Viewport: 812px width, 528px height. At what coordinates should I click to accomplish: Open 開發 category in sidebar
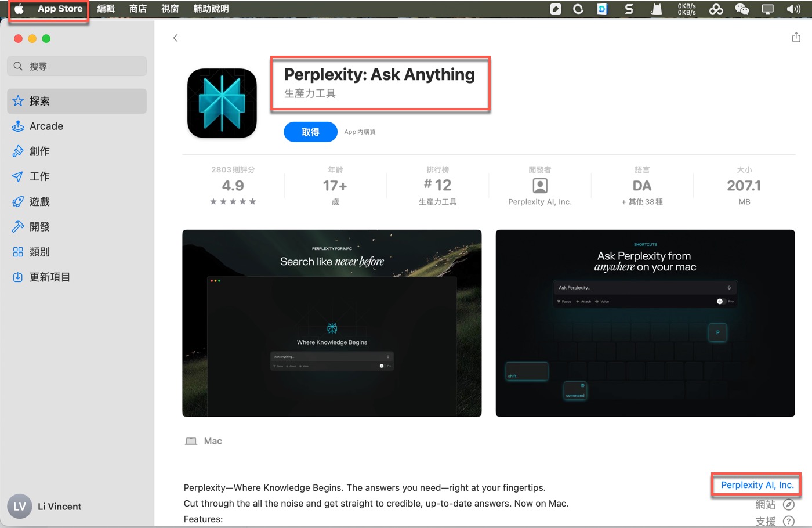77,227
